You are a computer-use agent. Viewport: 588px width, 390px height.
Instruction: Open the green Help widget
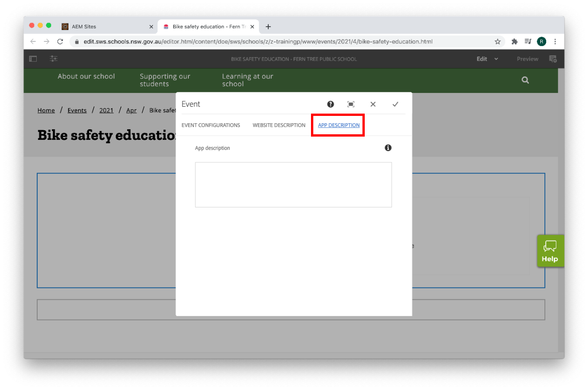pos(550,251)
